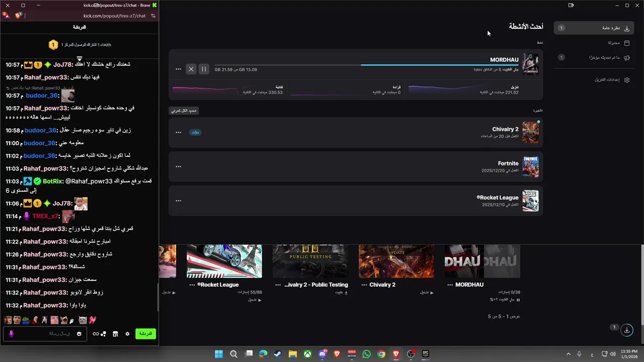This screenshot has width=644, height=362.
Task: Click the MORDHAU download progress bar
Action: pyautogui.click(x=366, y=65)
